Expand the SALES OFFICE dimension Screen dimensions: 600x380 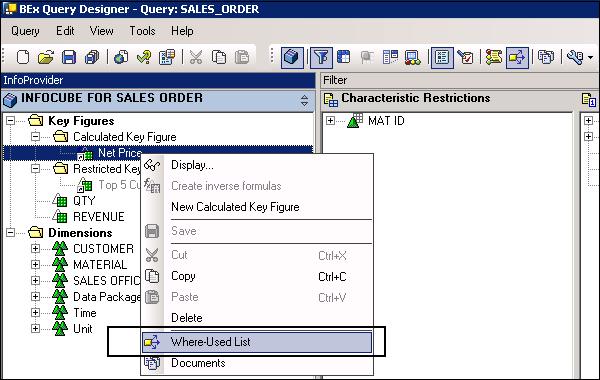tap(36, 281)
